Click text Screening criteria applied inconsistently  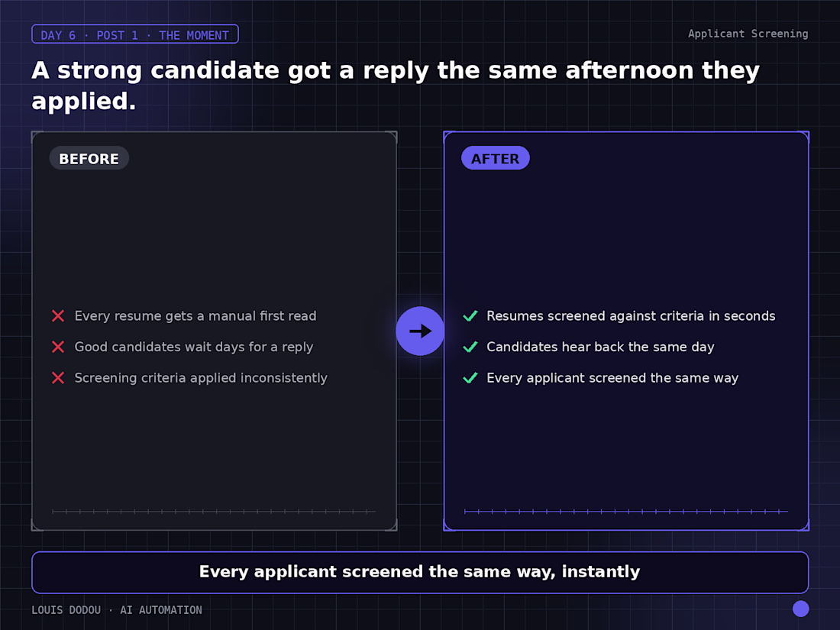201,378
